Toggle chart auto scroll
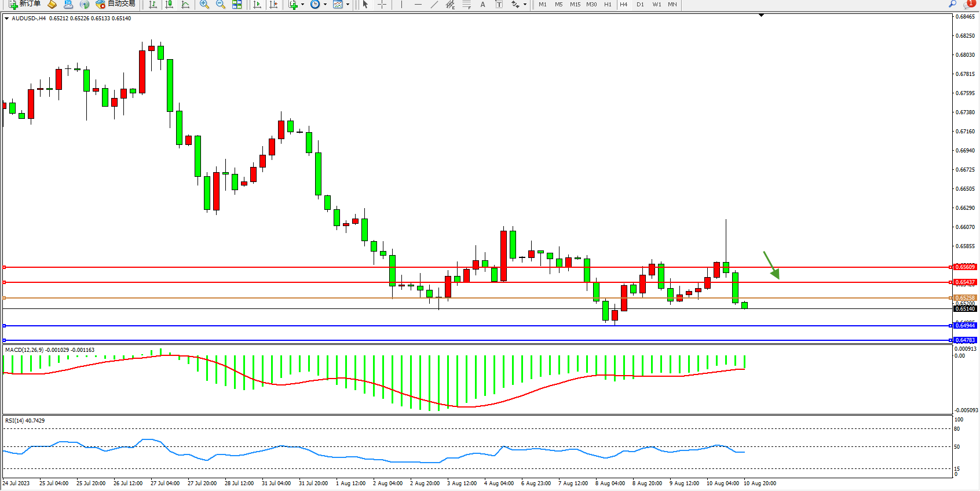The width and height of the screenshot is (980, 491). click(258, 5)
